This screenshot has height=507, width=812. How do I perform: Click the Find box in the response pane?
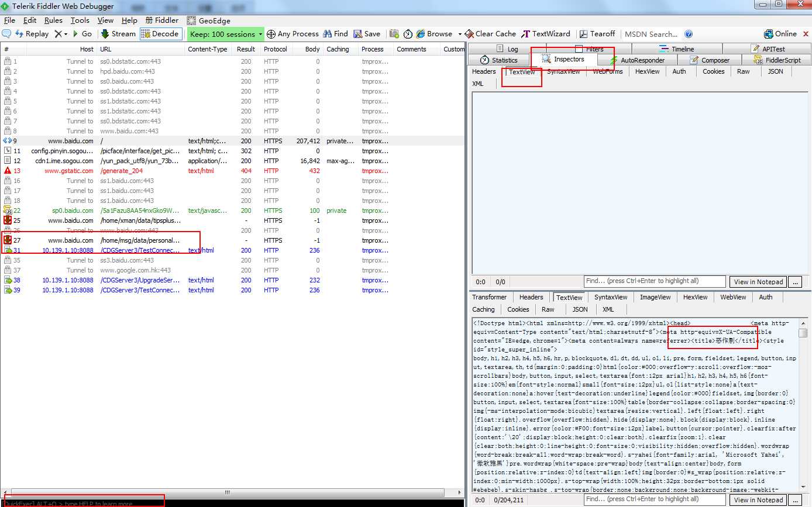(655, 499)
